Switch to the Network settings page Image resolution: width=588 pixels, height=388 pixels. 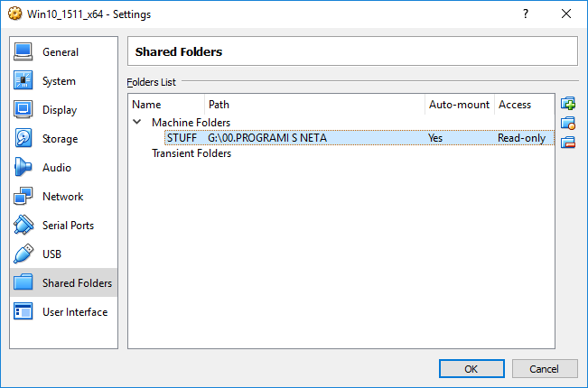tap(62, 197)
